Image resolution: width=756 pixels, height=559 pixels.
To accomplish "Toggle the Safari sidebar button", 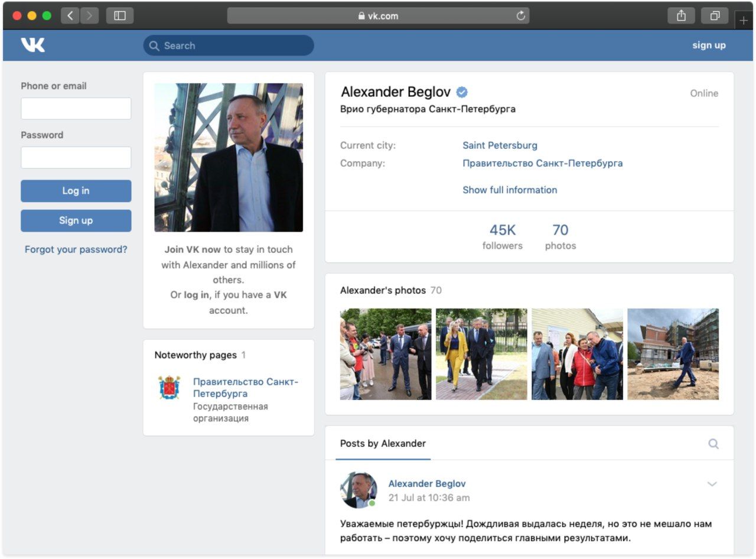I will [120, 16].
